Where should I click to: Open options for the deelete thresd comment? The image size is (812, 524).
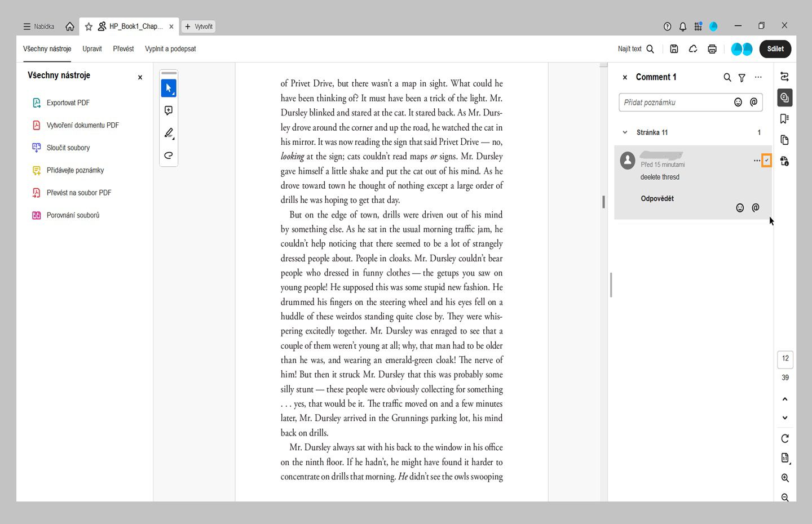[757, 161]
